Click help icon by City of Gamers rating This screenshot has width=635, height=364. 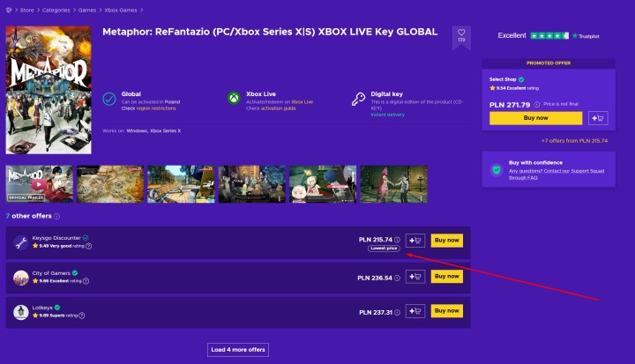pyautogui.click(x=86, y=281)
